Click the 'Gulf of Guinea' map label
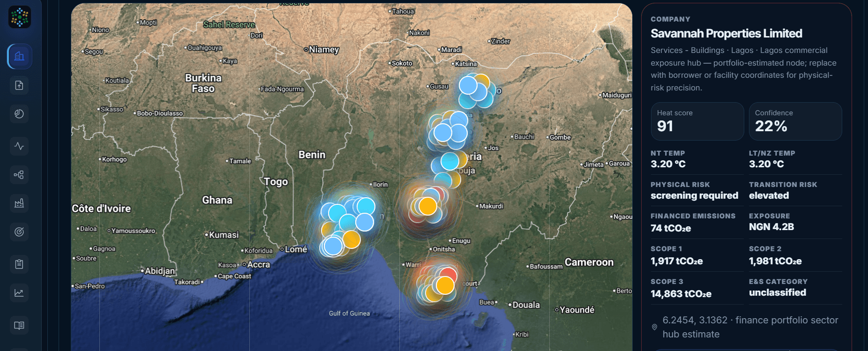The image size is (868, 351). 349,314
